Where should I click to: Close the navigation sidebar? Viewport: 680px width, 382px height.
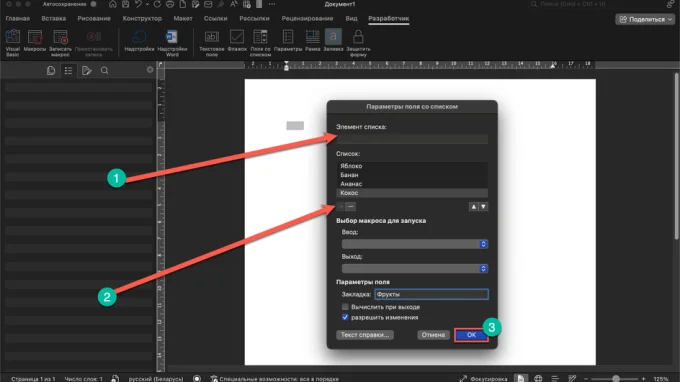[150, 70]
